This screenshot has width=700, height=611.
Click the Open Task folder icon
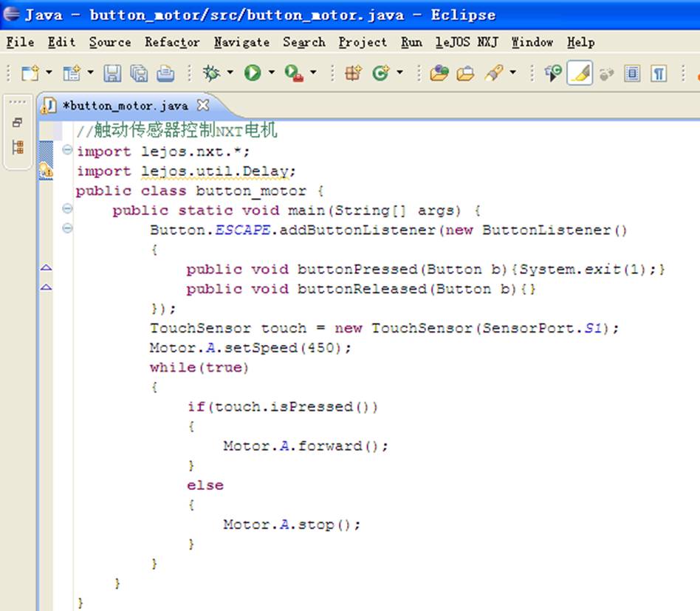[465, 73]
